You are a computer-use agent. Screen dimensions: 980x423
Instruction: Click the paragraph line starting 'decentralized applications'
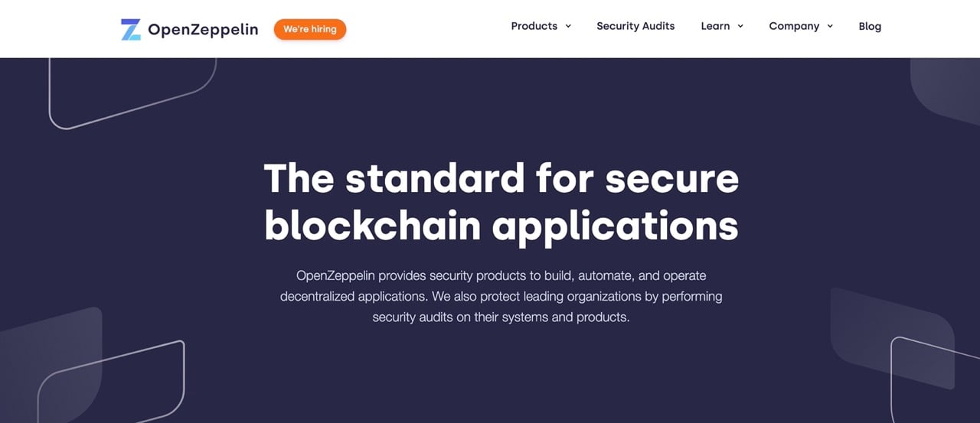[501, 296]
